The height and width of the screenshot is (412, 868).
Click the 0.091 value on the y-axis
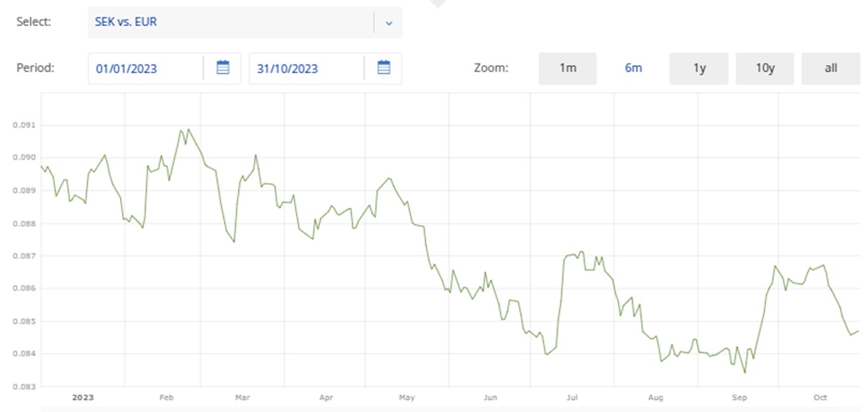22,125
